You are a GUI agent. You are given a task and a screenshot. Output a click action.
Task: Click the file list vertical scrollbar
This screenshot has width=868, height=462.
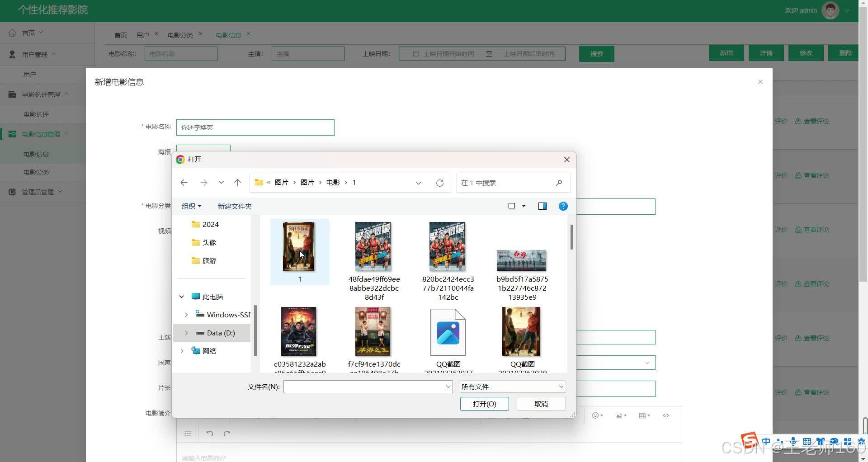(571, 237)
